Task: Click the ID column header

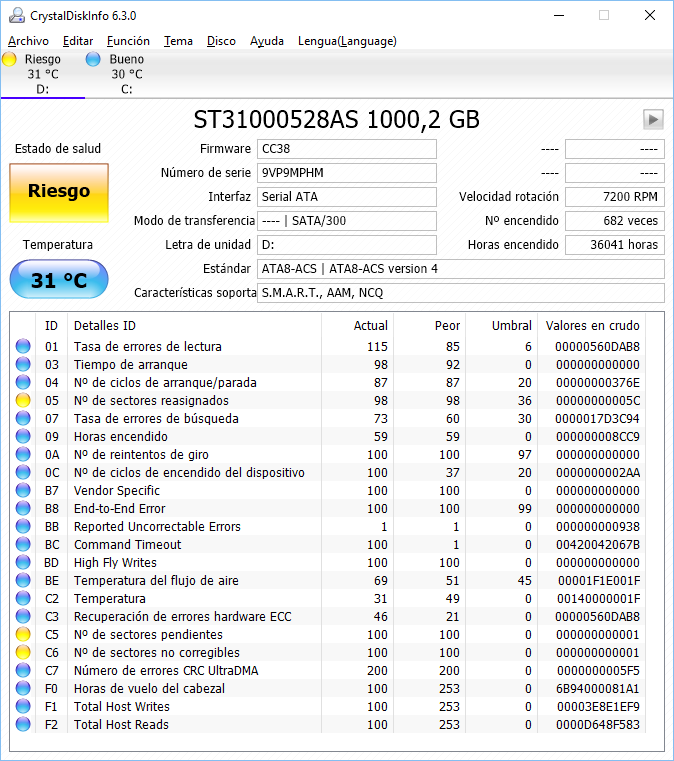Action: click(51, 326)
